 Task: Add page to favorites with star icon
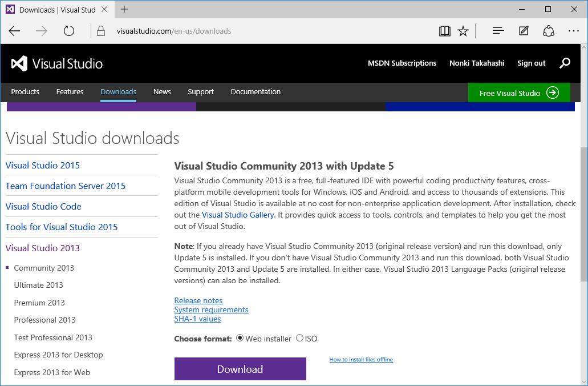(463, 31)
